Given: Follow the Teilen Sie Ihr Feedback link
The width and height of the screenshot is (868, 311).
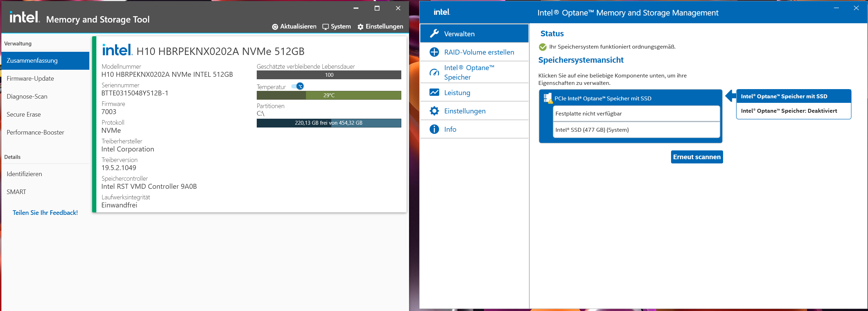Looking at the screenshot, I should point(45,213).
